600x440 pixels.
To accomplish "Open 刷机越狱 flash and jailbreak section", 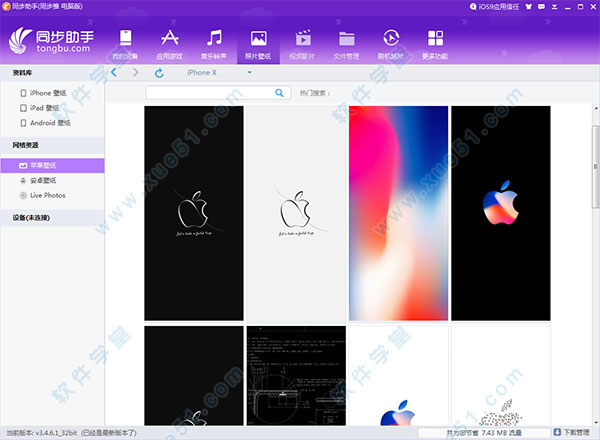I will tap(391, 42).
